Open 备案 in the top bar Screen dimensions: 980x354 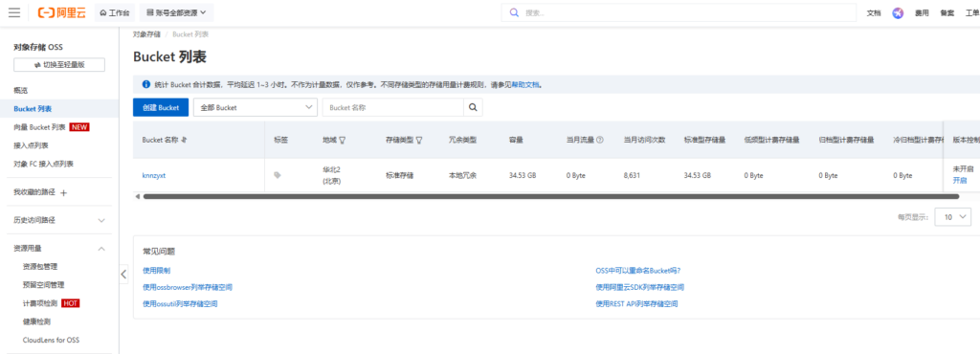point(947,13)
